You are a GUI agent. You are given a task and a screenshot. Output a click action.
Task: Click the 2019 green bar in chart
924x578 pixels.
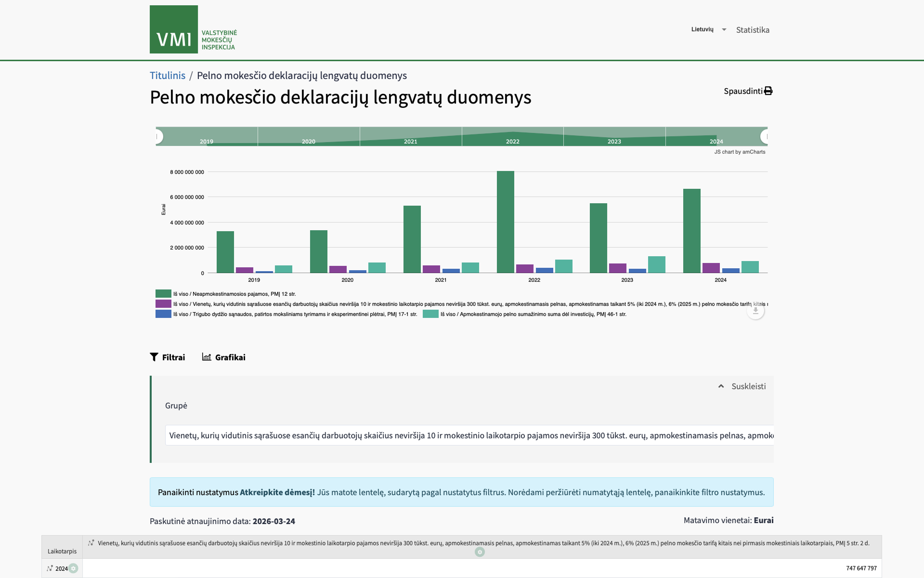point(225,252)
